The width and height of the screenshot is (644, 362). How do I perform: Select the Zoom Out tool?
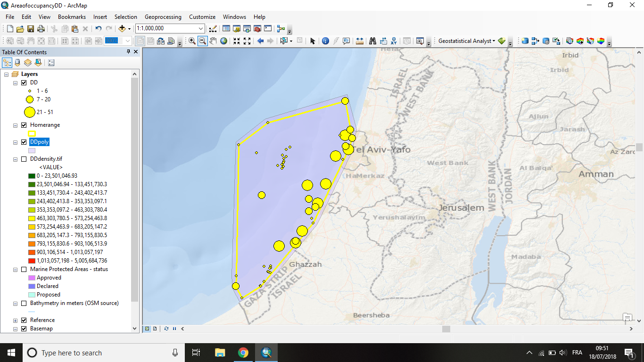pyautogui.click(x=202, y=41)
